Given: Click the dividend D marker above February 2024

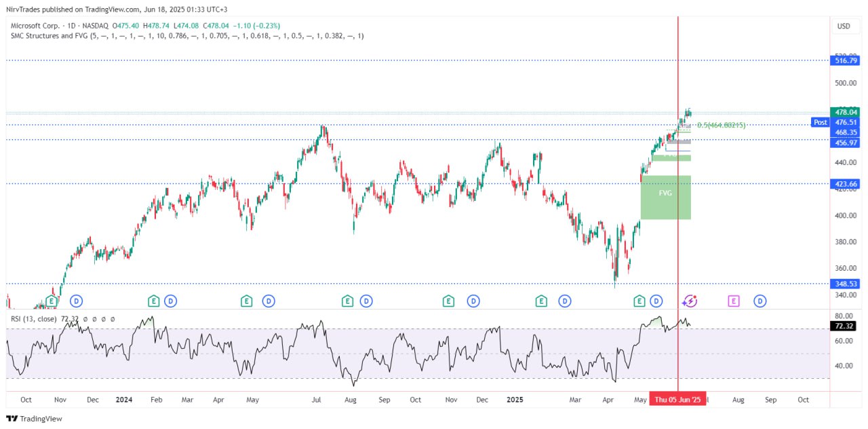Looking at the screenshot, I should coord(170,301).
